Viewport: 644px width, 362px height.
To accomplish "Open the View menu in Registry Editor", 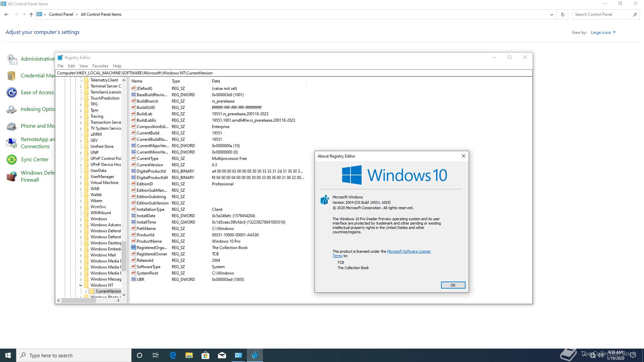I will tap(84, 66).
